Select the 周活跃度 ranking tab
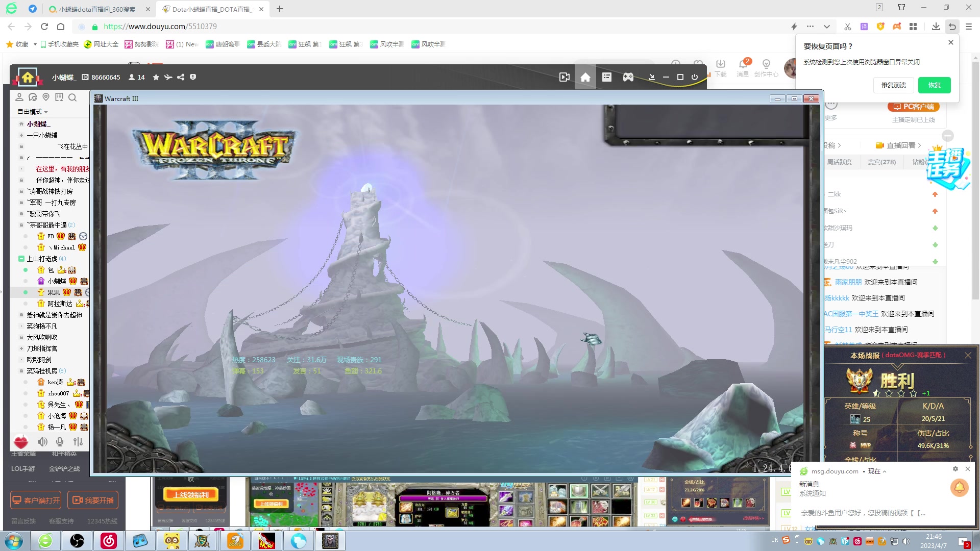This screenshot has height=551, width=980. pos(839,162)
